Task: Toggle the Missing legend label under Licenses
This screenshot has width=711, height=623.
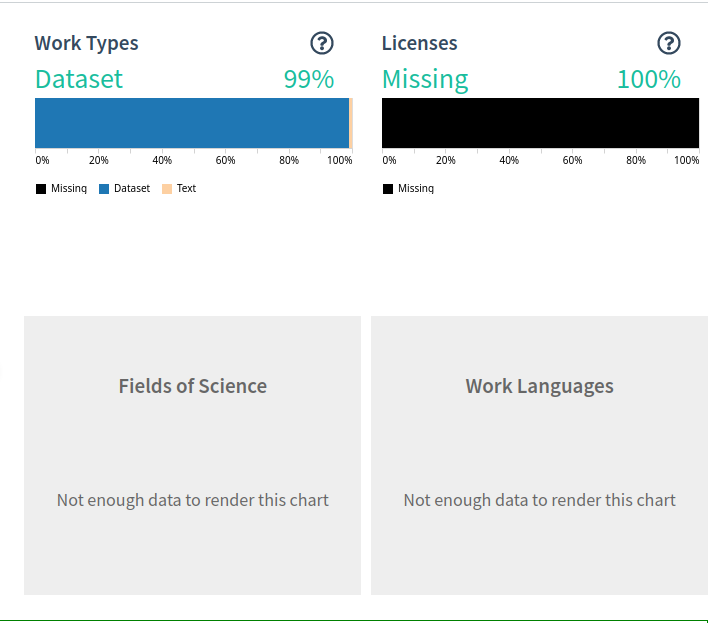Action: pos(416,188)
